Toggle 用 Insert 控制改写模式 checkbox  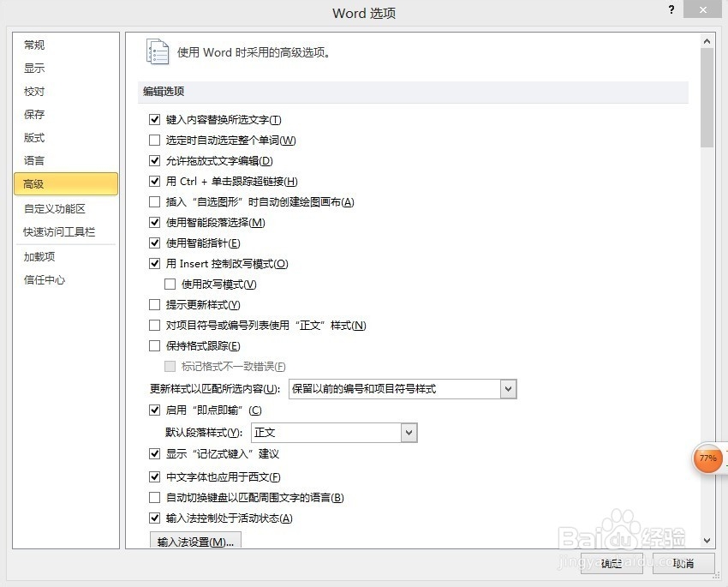coord(155,264)
